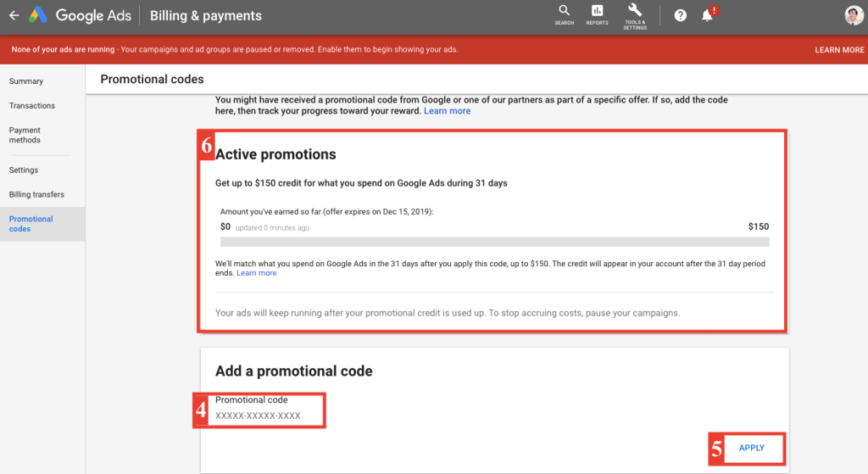Open Tools & Settings wrench icon
Screen dimensions: 868x474
(x=634, y=16)
